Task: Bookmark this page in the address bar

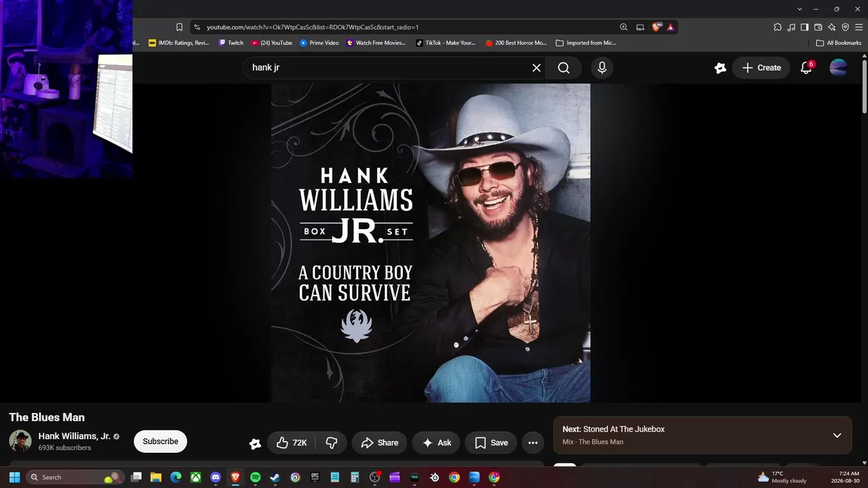Action: [179, 27]
